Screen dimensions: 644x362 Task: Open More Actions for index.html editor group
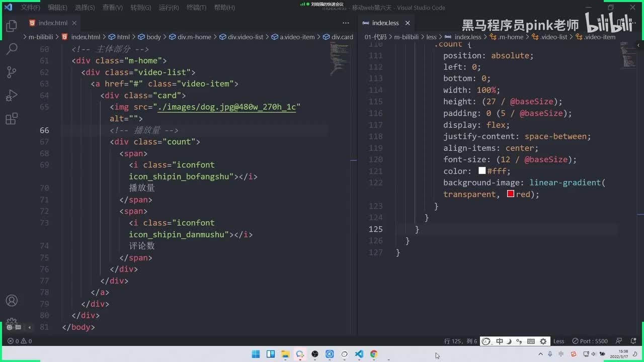(346, 23)
